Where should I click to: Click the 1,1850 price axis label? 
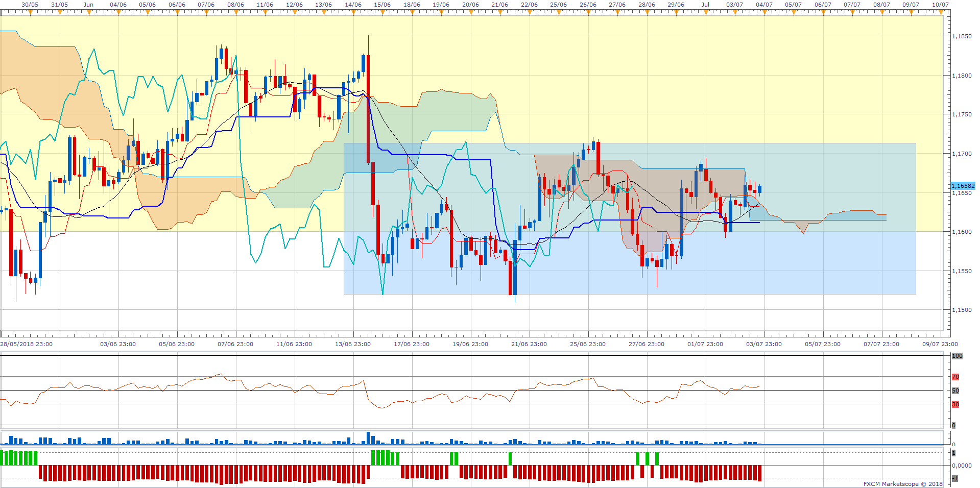pyautogui.click(x=962, y=37)
